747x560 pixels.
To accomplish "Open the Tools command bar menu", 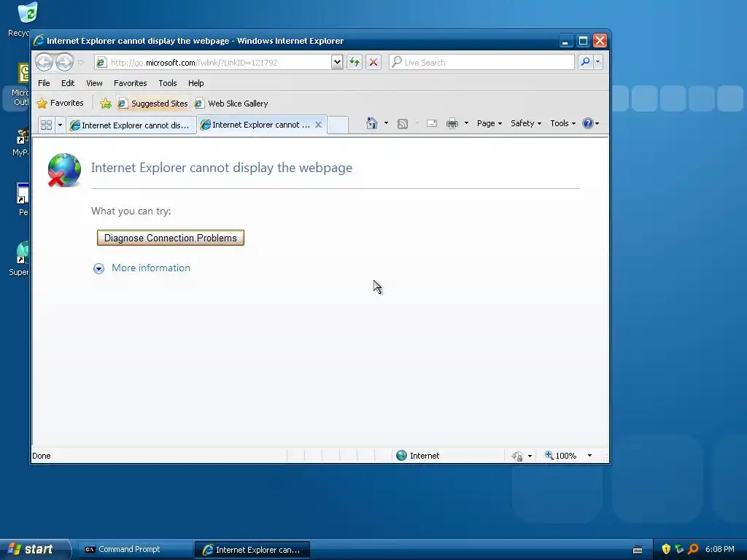I will coord(562,123).
